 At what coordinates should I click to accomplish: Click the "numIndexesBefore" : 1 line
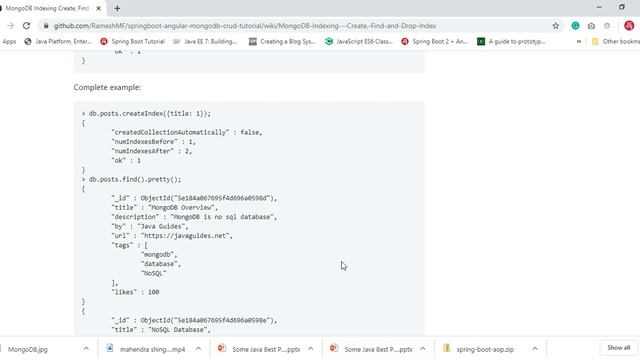[x=153, y=142]
